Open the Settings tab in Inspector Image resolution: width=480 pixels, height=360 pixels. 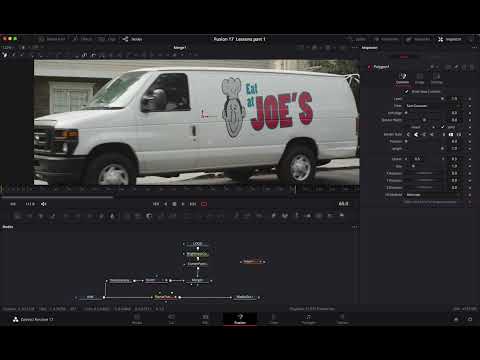point(437,79)
